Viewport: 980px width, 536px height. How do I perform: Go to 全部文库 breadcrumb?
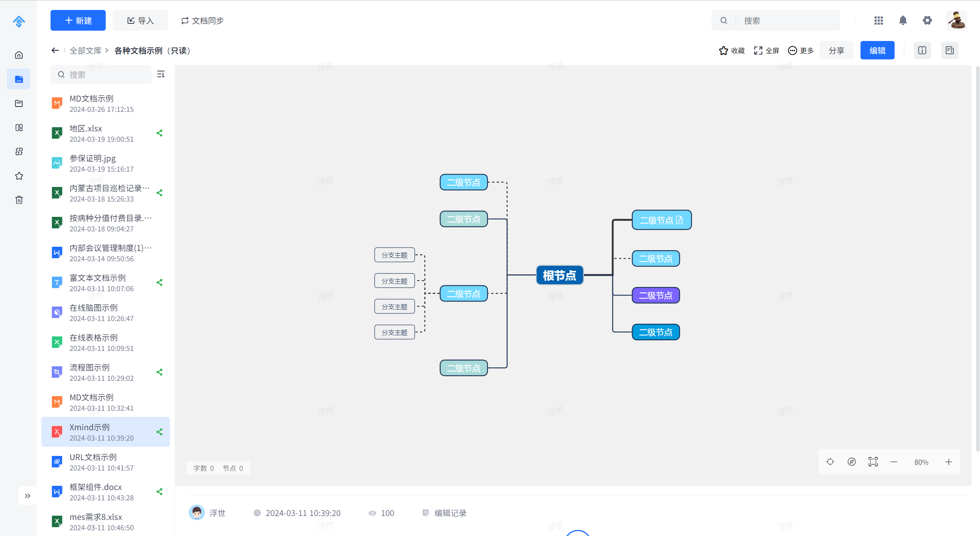point(85,51)
